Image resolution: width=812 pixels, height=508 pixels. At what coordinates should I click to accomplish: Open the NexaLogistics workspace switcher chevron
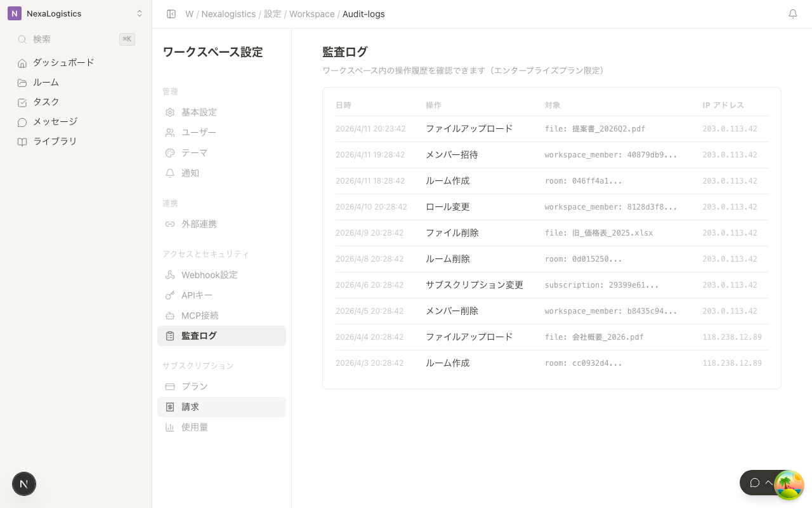[x=140, y=13]
